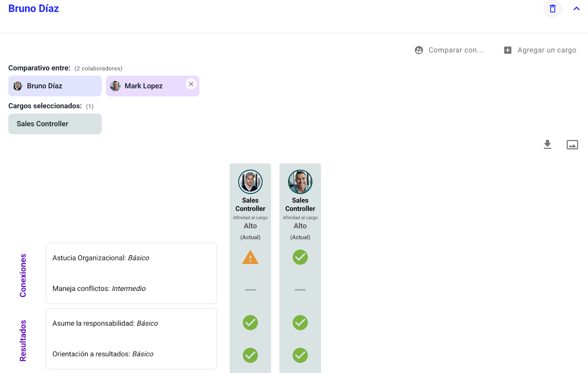The height and width of the screenshot is (373, 588).
Task: Download the comparison with the download icon
Action: coord(547,145)
